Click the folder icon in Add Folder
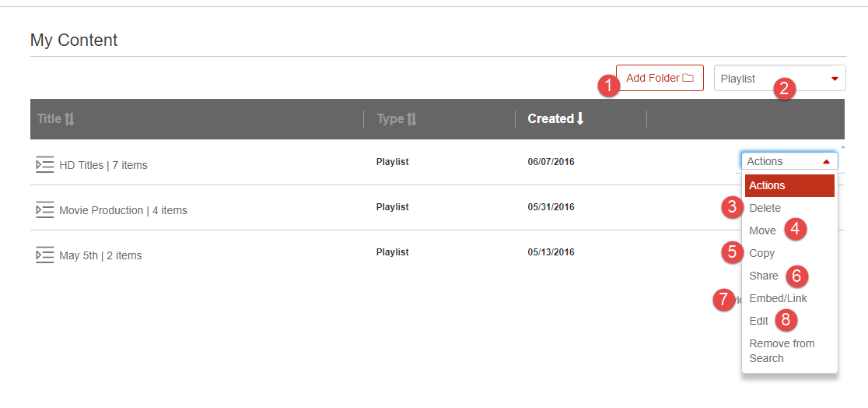Screen dimensions: 868x408 pyautogui.click(x=688, y=78)
